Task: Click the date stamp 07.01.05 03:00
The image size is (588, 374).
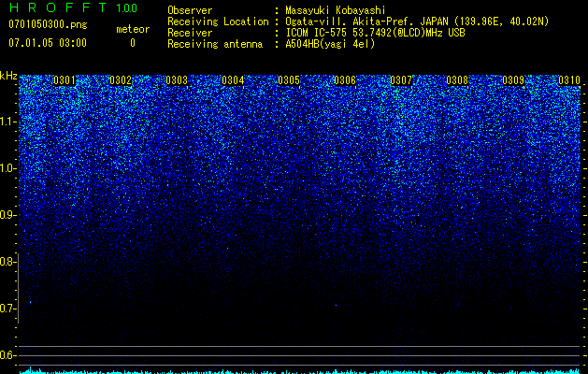Action: coord(48,43)
